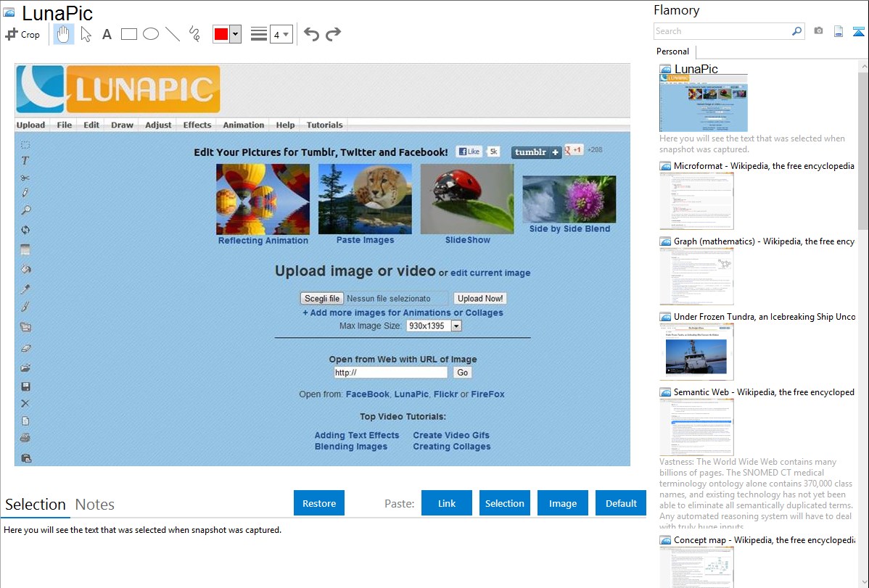Select Concept map snapshot title
Viewport: 869px width, 588px height.
tap(764, 539)
